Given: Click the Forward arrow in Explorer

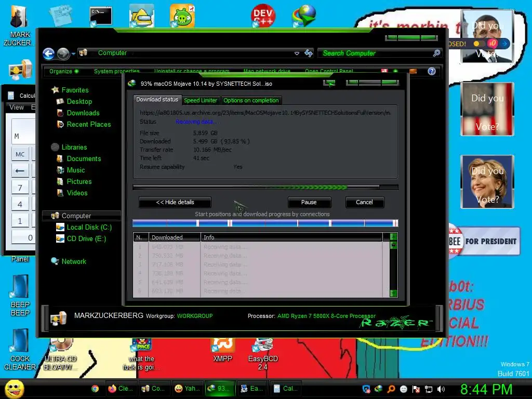Looking at the screenshot, I should pos(63,54).
